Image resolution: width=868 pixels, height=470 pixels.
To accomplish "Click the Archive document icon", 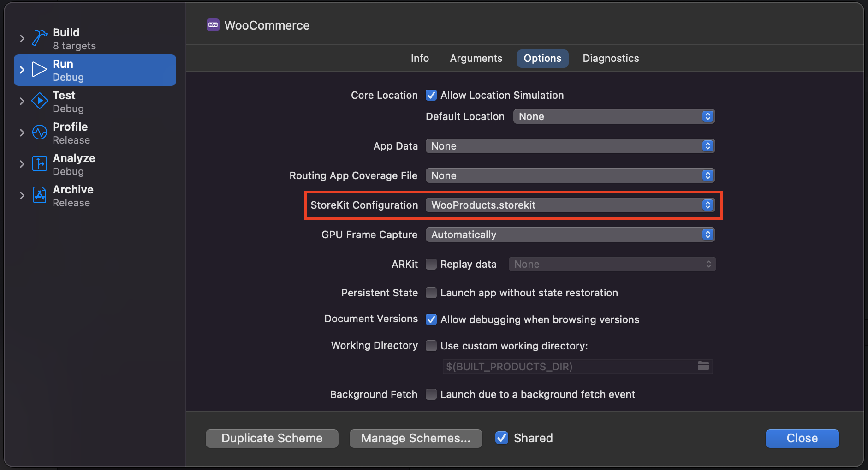I will [x=40, y=195].
